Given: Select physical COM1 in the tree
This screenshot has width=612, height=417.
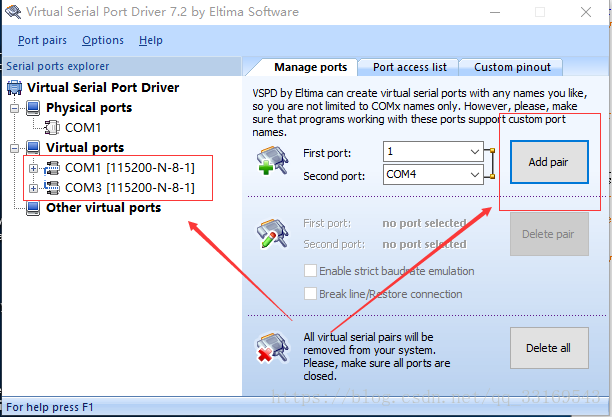Looking at the screenshot, I should pos(83,128).
